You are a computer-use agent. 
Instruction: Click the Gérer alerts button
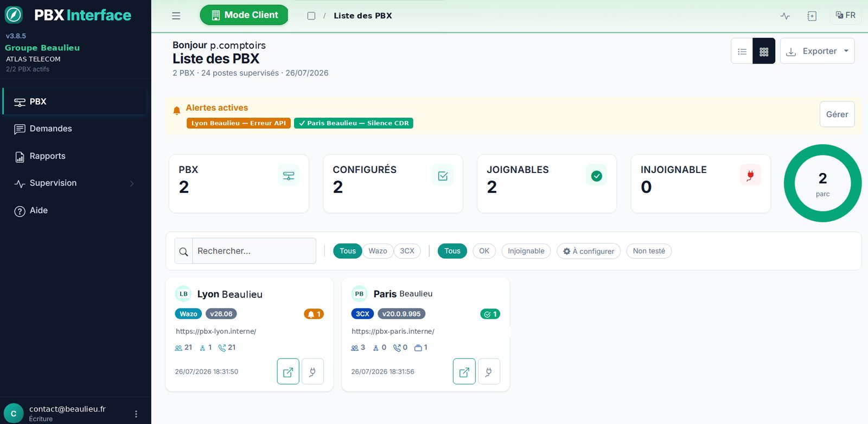[x=837, y=114]
